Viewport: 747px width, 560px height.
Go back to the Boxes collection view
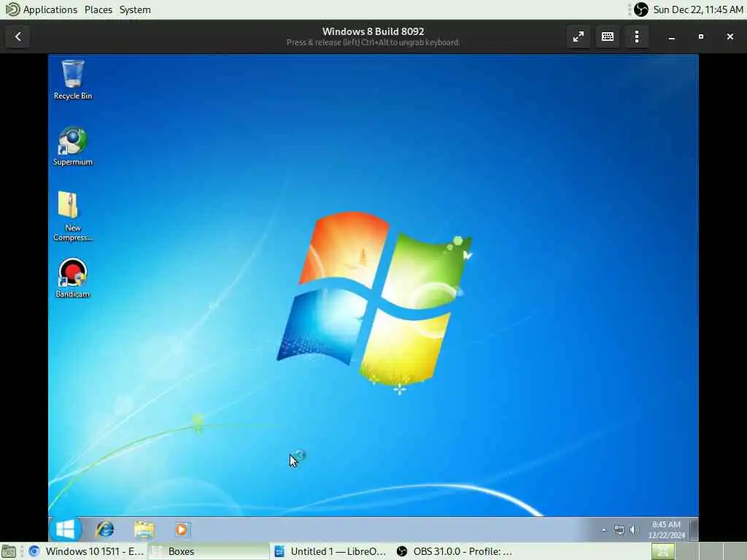point(18,36)
